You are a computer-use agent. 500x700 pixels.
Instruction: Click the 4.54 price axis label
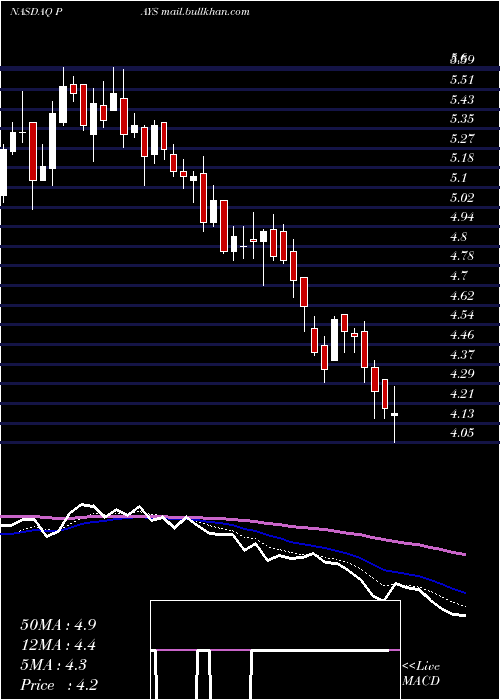pyautogui.click(x=462, y=316)
